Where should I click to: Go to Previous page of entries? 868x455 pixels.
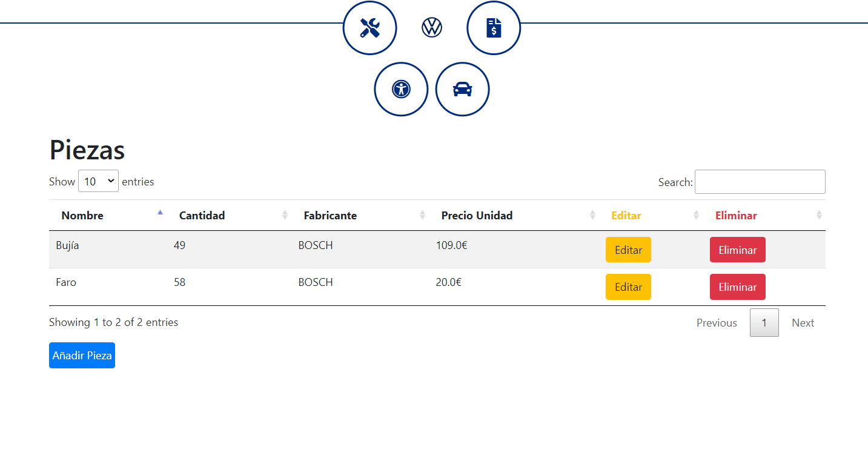[717, 323]
